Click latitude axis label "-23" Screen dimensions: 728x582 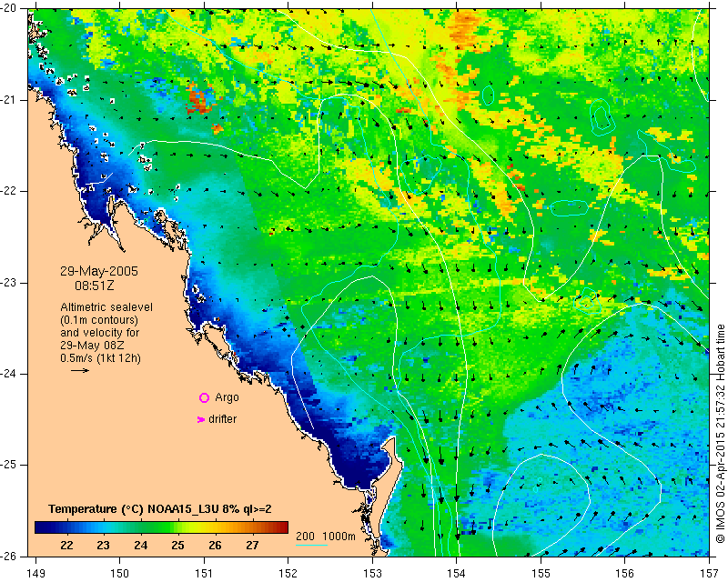(8, 283)
